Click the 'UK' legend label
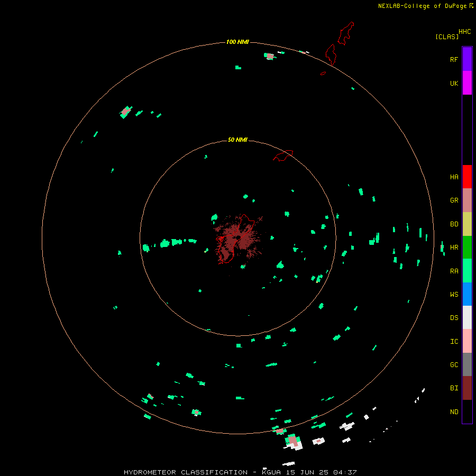Image resolution: width=476 pixels, height=476 pixels. coord(454,83)
